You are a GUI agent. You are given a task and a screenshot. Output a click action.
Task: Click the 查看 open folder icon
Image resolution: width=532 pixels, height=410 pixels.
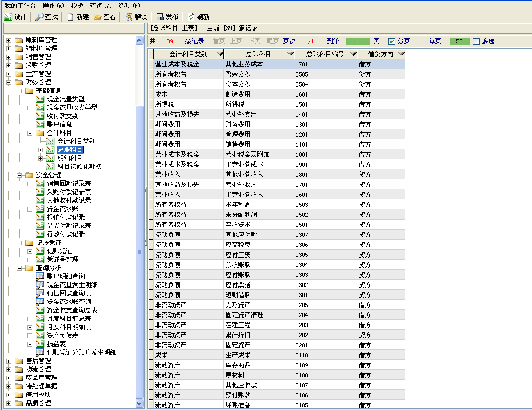(98, 16)
